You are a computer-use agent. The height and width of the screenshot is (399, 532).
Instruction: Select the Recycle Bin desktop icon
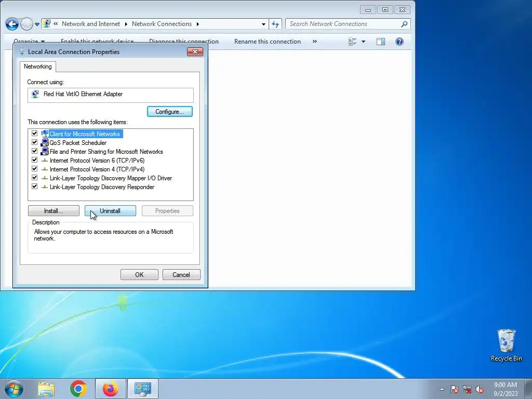pyautogui.click(x=506, y=345)
